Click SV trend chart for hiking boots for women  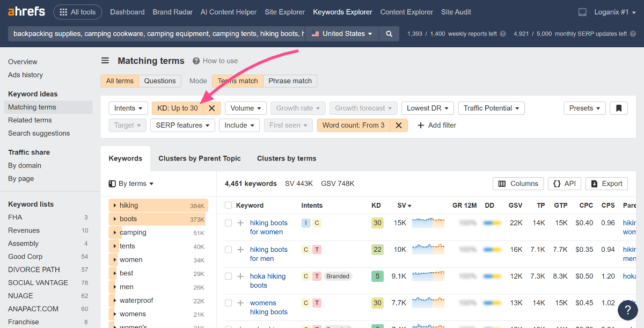pos(428,223)
